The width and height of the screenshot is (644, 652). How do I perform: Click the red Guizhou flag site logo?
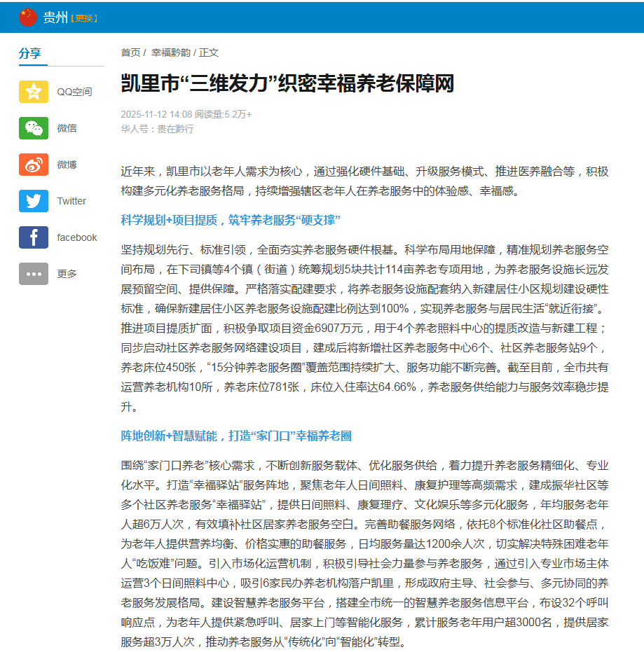pyautogui.click(x=28, y=17)
